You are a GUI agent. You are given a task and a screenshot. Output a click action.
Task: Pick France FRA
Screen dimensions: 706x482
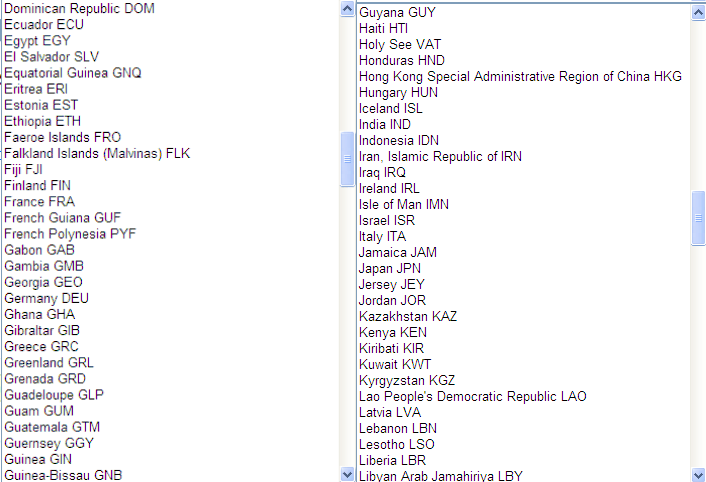pyautogui.click(x=39, y=202)
